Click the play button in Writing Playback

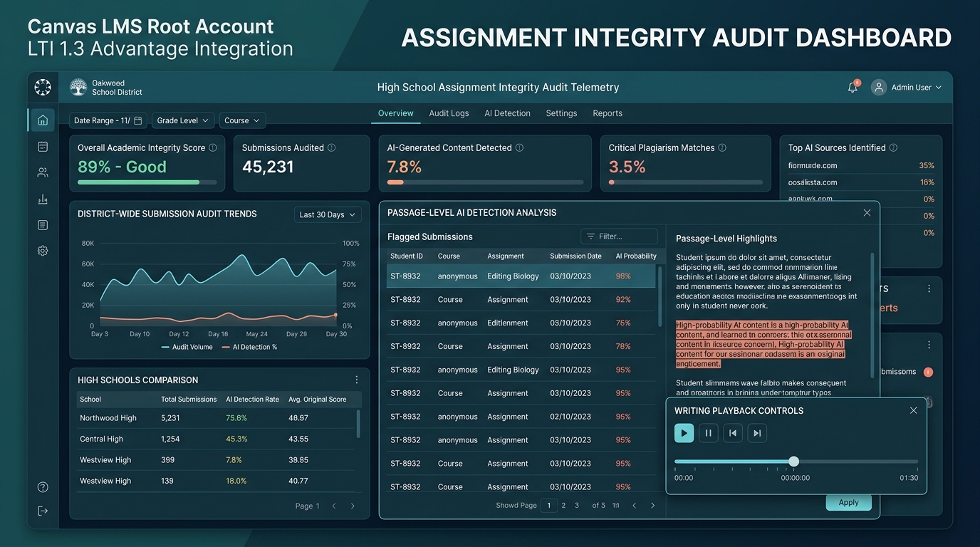[x=684, y=433]
